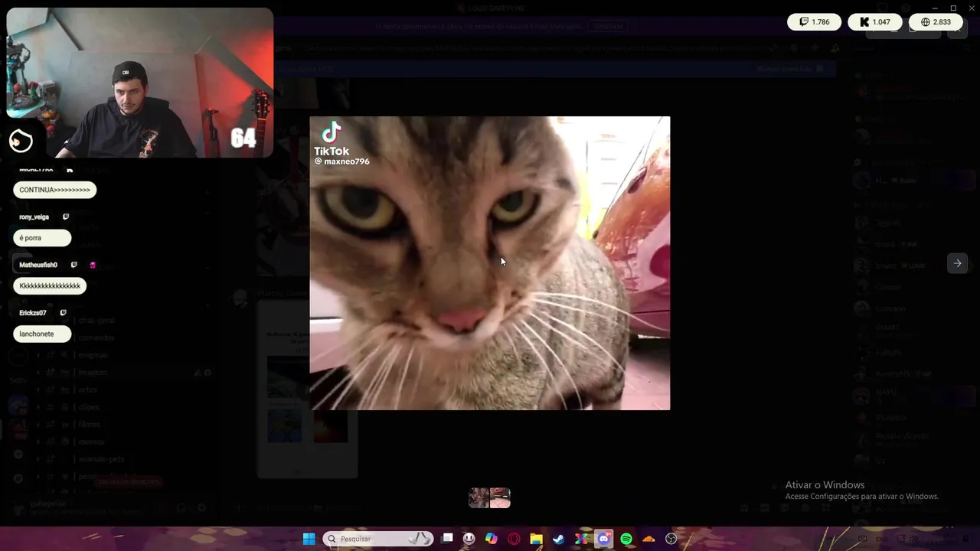Go to next image in media viewer

[957, 263]
